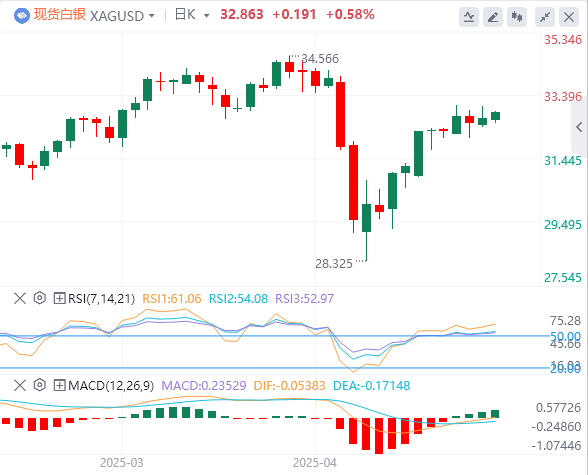Add indicator next to MACD plus icon
Viewport: 588px width, 475px height.
(x=59, y=385)
